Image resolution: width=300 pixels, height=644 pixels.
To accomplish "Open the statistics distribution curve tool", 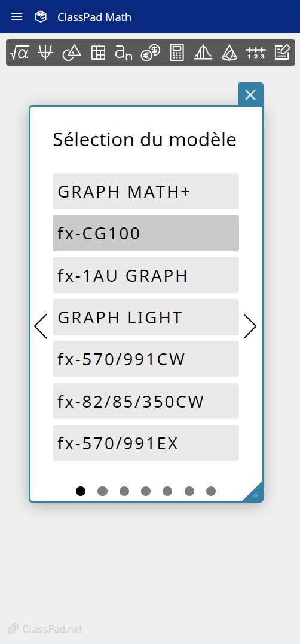I will [x=203, y=53].
